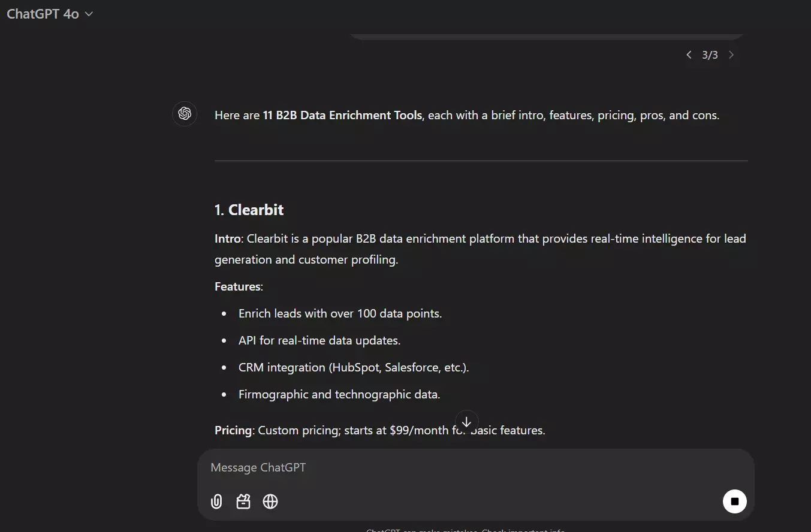Go to the previous response version
Image resolution: width=811 pixels, height=532 pixels.
pos(689,55)
